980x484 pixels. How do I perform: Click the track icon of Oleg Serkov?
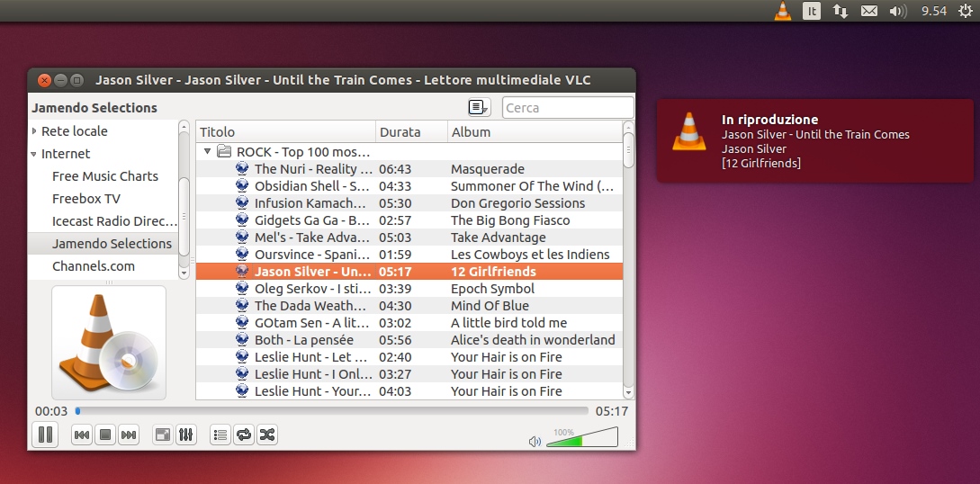[x=242, y=288]
